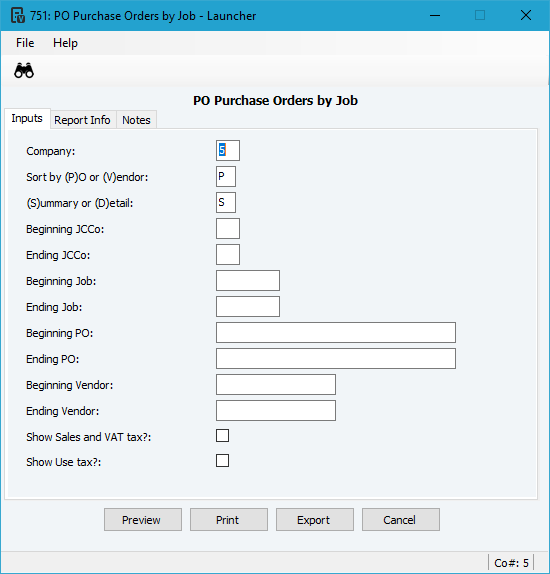Click the 'Beginning PO:' label
The width and height of the screenshot is (550, 574).
tap(60, 333)
